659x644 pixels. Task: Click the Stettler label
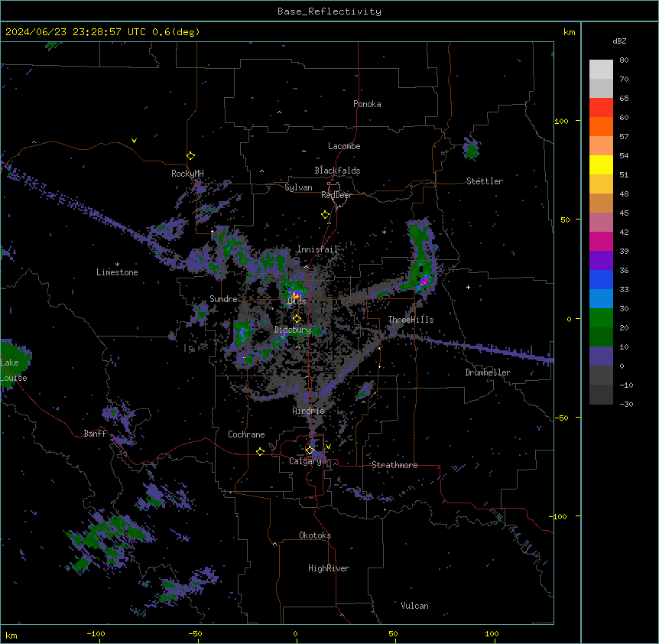pyautogui.click(x=485, y=181)
